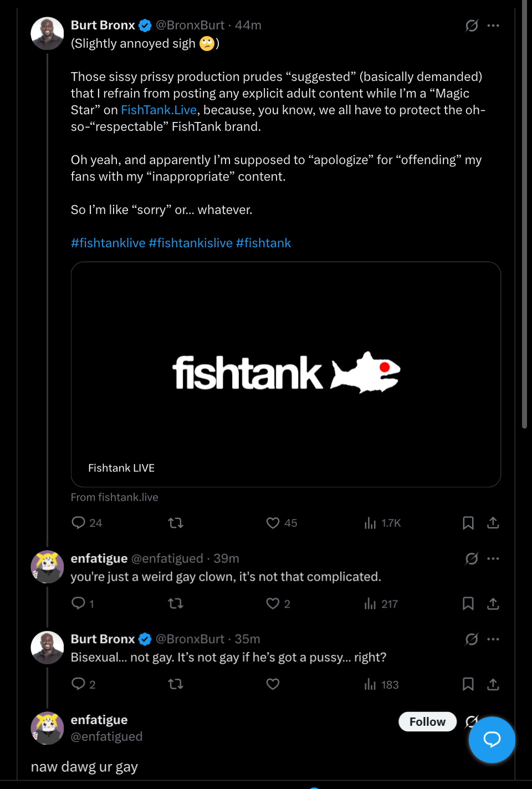
Task: Follow the enfatigue account
Action: click(x=427, y=721)
